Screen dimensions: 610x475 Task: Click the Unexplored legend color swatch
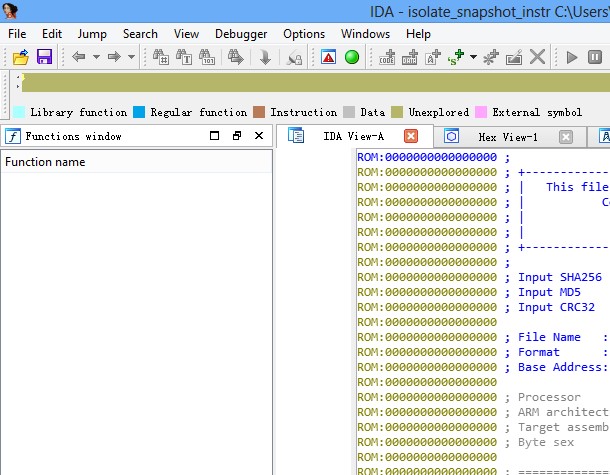coord(397,112)
